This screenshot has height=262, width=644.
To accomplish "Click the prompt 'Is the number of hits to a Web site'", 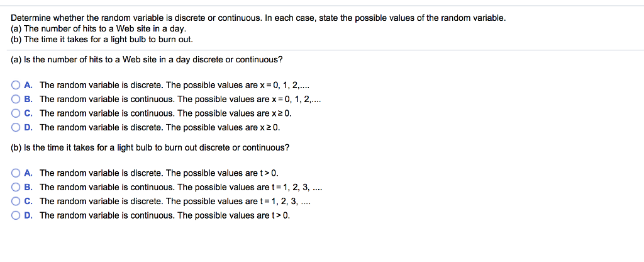I will (x=147, y=59).
